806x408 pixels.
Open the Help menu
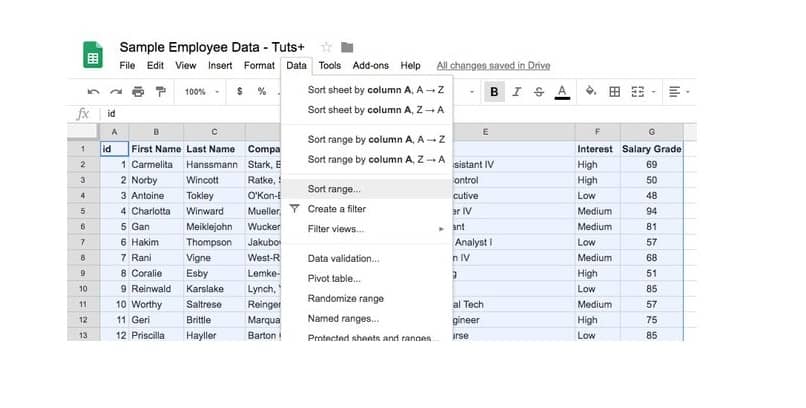point(410,66)
